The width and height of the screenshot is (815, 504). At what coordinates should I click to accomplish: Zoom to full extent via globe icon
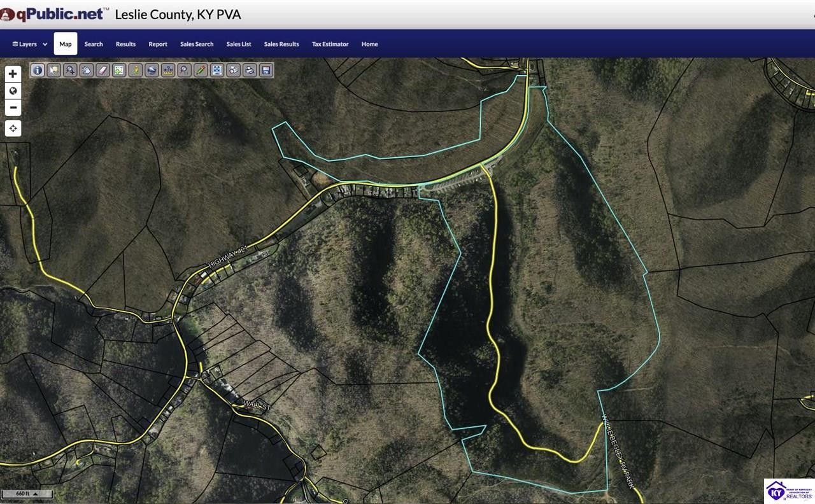click(x=13, y=90)
